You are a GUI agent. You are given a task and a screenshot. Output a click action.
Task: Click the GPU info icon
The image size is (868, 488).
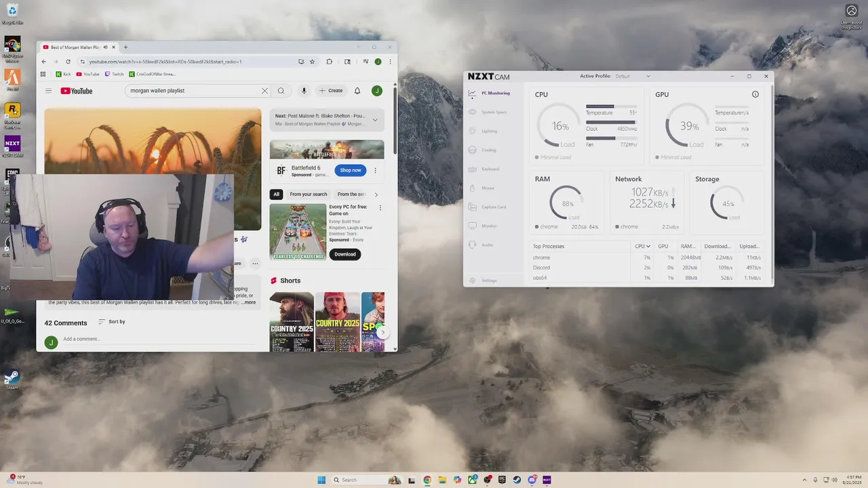click(755, 94)
